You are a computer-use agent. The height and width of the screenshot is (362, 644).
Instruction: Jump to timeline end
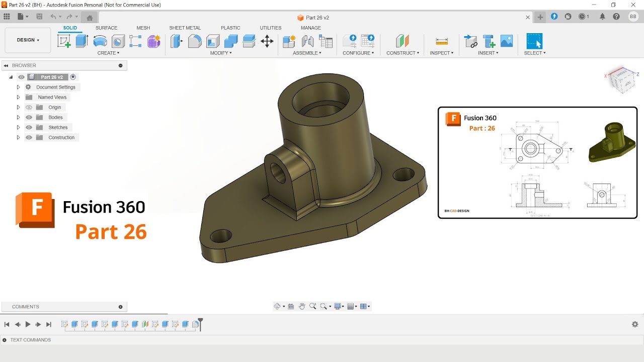49,324
